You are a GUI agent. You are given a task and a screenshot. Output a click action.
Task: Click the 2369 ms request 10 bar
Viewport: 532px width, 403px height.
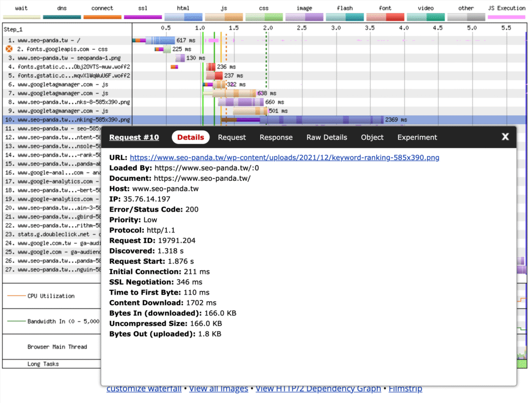[302, 120]
